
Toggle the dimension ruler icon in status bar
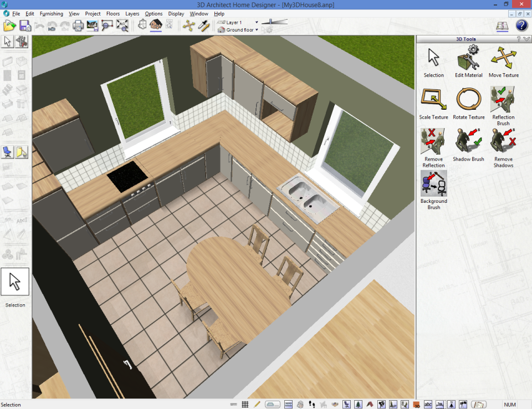pos(439,404)
